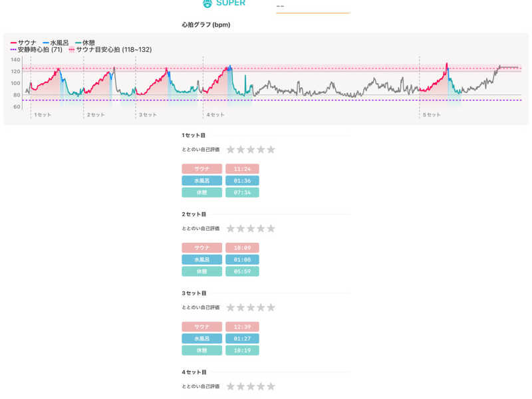
Task: Click the 5セット marker on the graph
Action: click(431, 115)
